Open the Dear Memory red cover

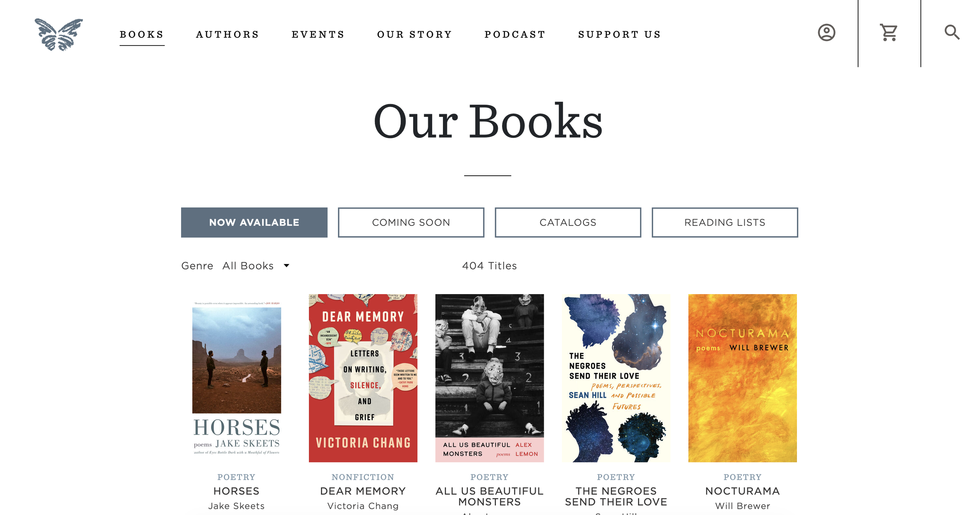(363, 378)
